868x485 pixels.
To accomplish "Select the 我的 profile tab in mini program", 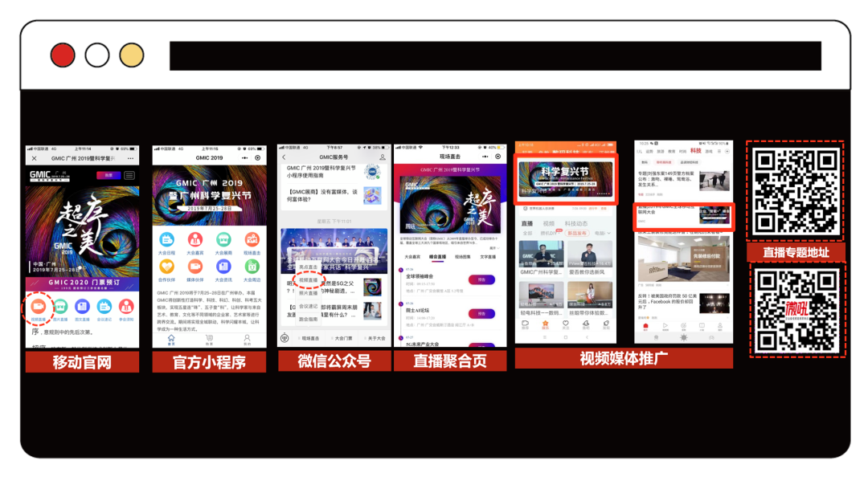I will click(247, 340).
